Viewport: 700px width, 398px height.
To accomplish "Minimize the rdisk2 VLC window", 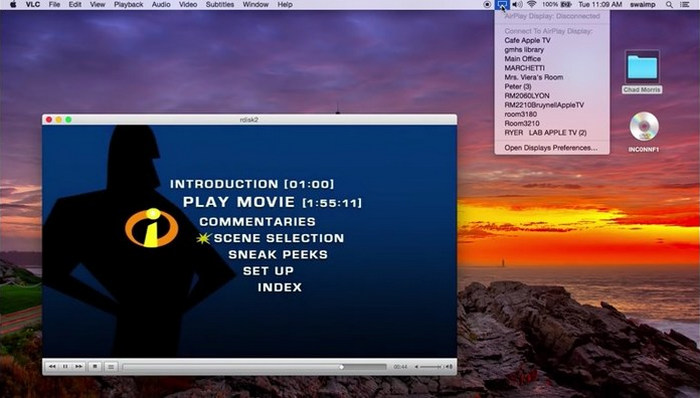I will click(58, 120).
